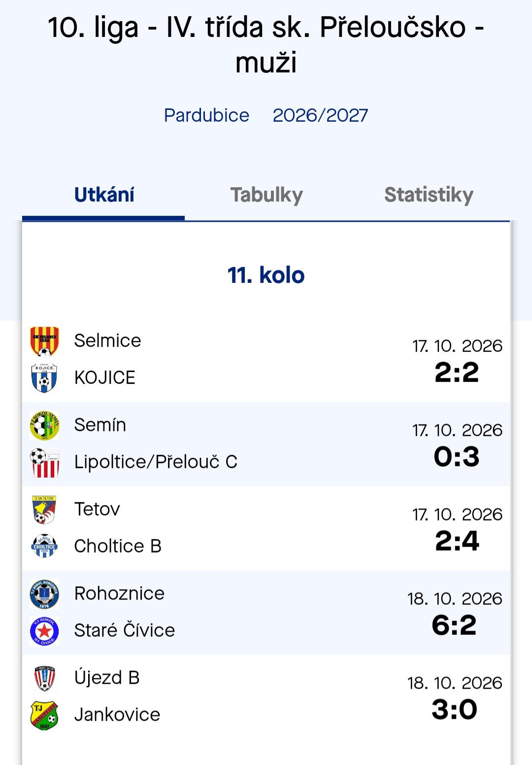Click the Rohoznice team badge

pos(44,594)
